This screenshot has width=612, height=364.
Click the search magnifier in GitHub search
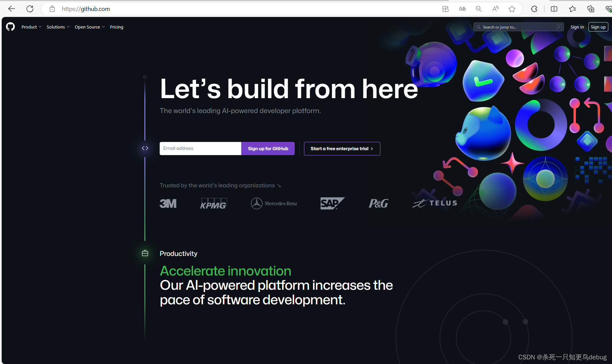point(478,27)
